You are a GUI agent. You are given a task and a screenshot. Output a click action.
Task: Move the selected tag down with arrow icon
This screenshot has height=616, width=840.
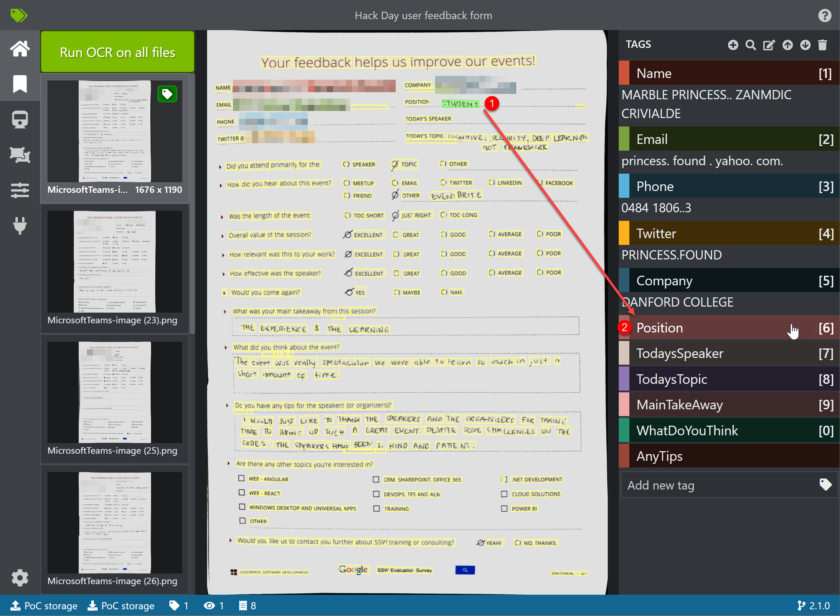(805, 44)
